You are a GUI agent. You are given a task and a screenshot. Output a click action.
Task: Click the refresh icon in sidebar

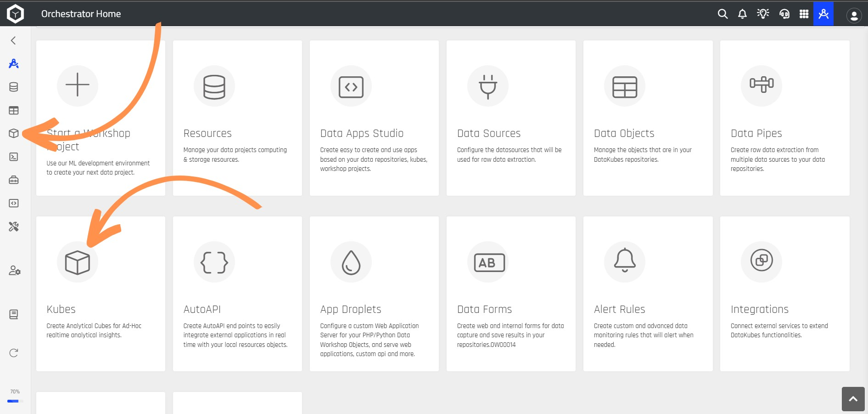pos(14,353)
